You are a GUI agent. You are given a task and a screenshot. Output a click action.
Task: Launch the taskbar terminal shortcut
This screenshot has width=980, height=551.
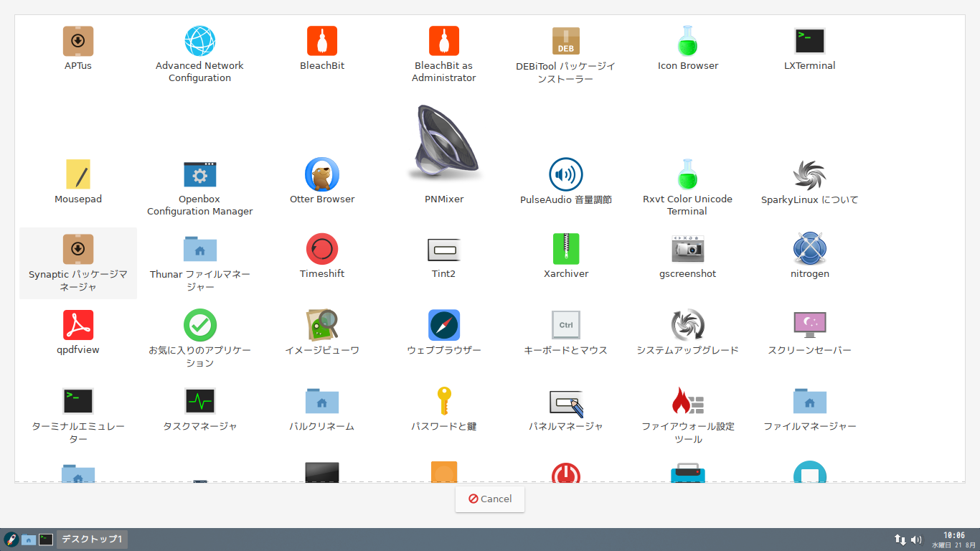click(46, 540)
